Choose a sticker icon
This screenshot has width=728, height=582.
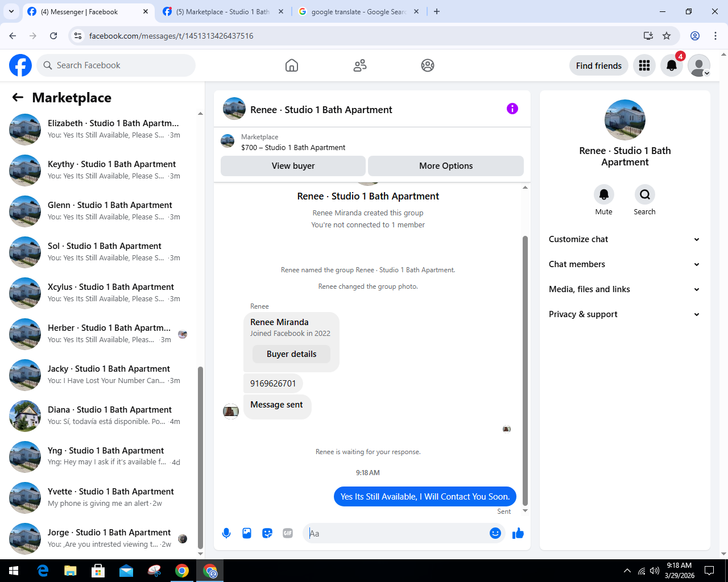(x=267, y=533)
